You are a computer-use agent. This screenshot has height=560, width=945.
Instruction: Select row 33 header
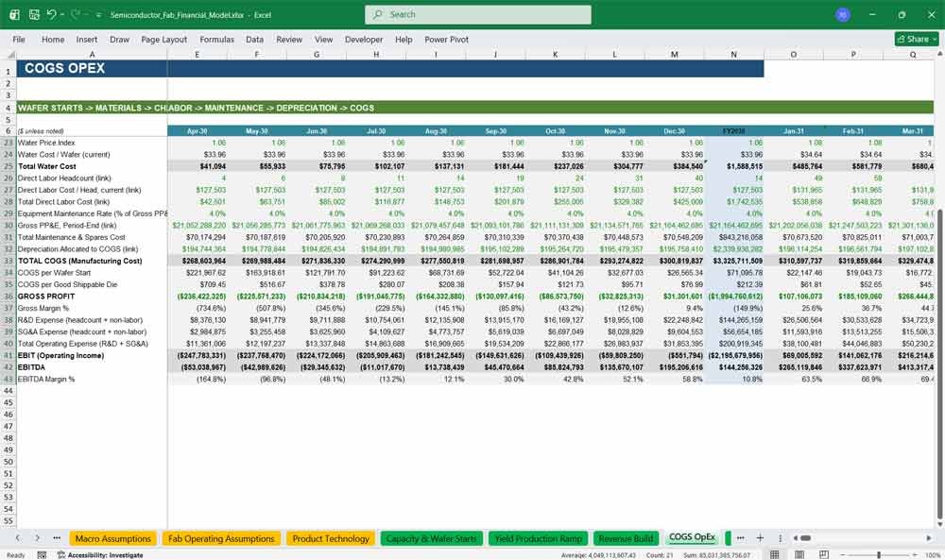click(x=9, y=261)
